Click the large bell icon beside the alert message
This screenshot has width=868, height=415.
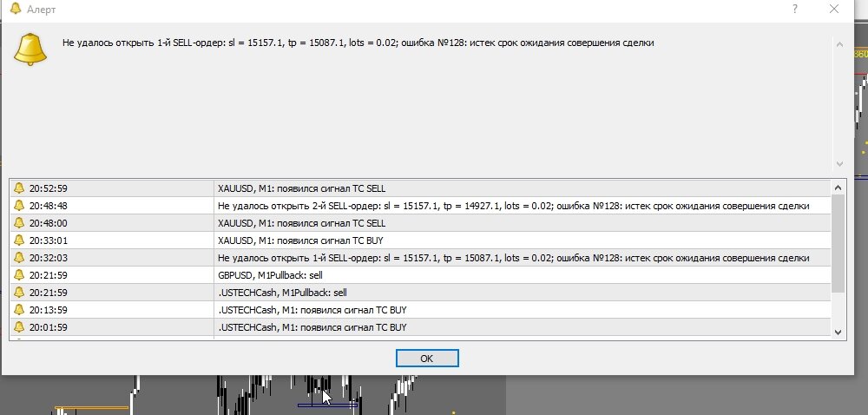[x=30, y=49]
